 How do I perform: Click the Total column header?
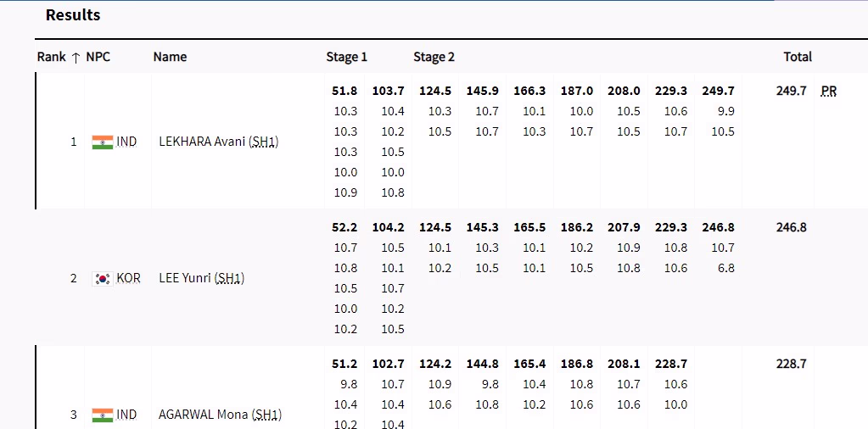click(797, 57)
